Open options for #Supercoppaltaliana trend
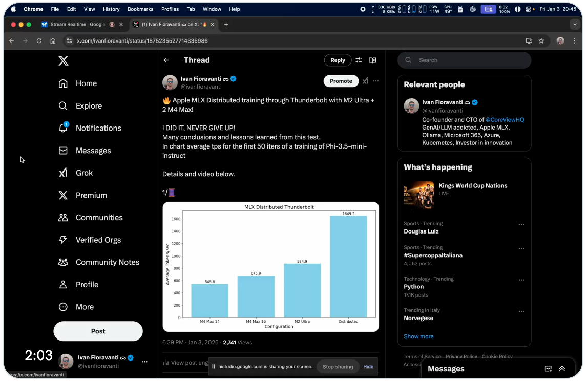This screenshot has width=588, height=381. coord(521,249)
